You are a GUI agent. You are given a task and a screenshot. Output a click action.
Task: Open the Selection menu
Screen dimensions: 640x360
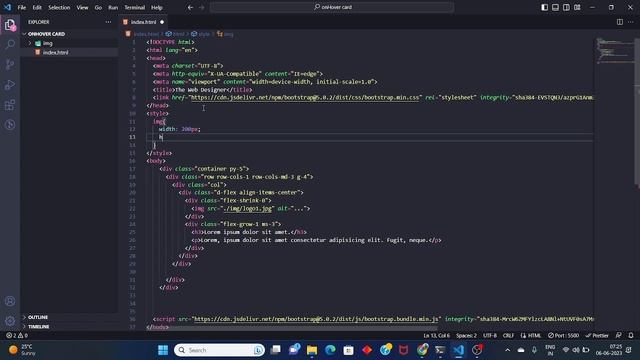(x=59, y=7)
